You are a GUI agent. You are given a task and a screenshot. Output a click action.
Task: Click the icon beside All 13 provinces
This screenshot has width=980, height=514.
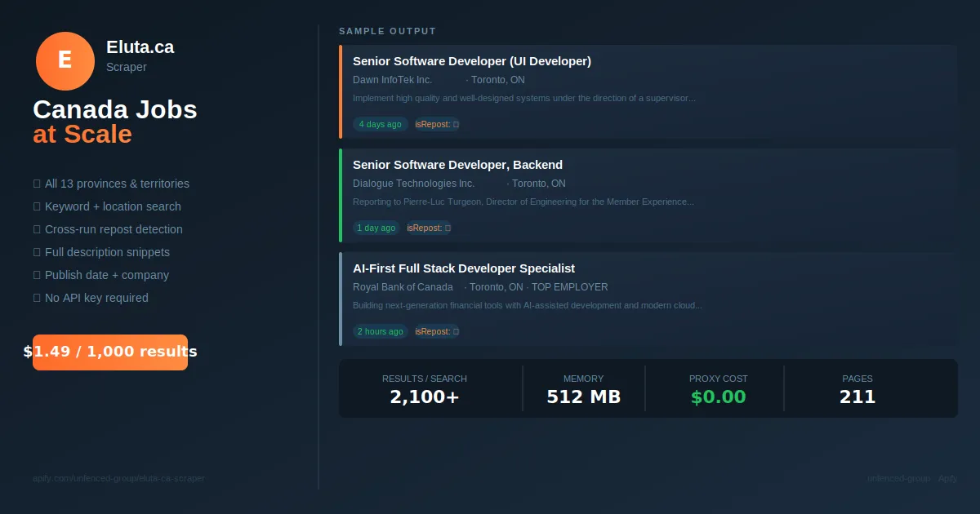coord(37,184)
